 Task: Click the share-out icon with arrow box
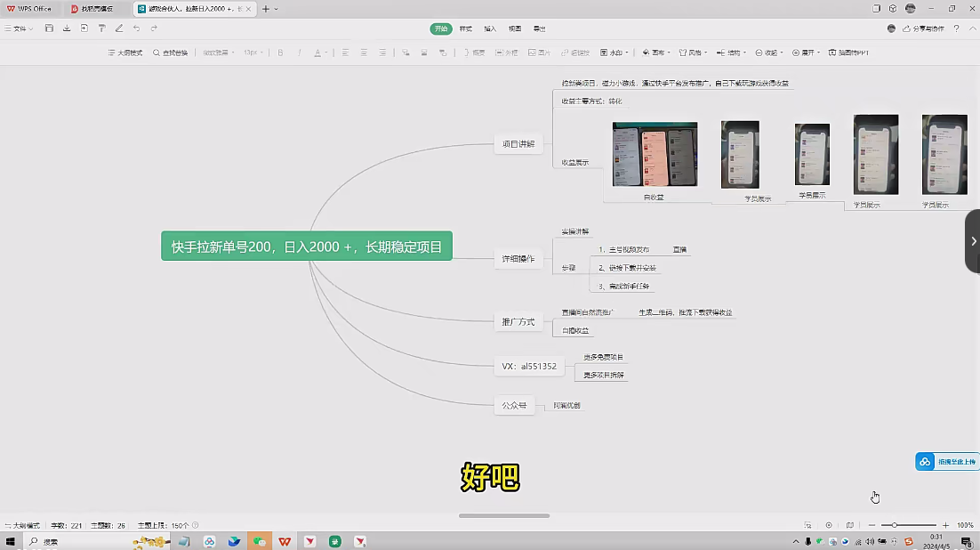[x=84, y=28]
